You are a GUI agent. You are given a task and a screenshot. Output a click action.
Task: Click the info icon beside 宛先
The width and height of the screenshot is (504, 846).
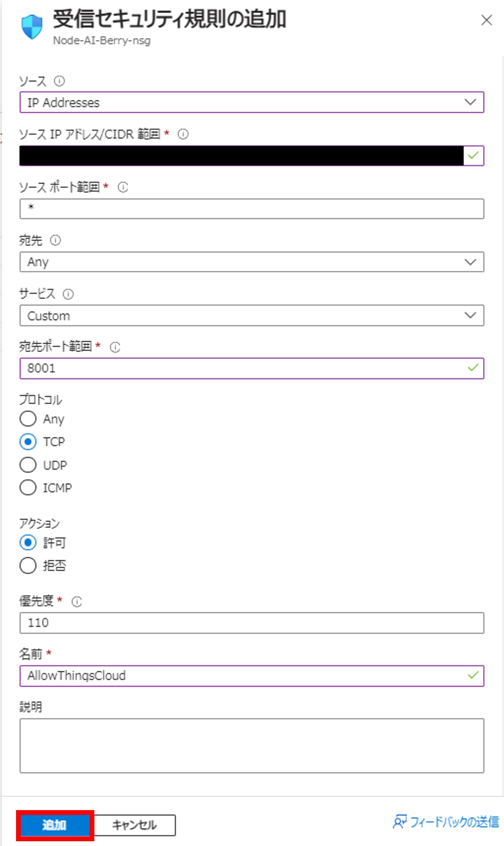(x=55, y=240)
